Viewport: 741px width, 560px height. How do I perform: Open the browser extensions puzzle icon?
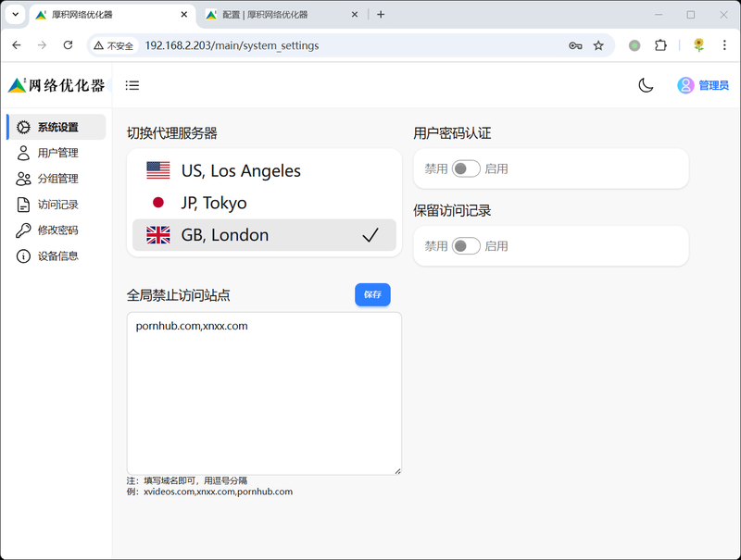[660, 45]
